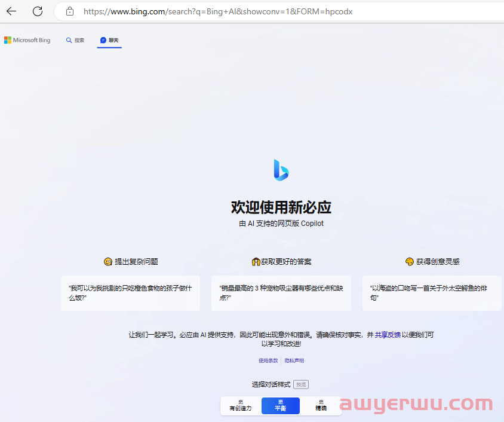Image resolution: width=504 pixels, height=422 pixels.
Task: Click the 提出复杂问题 emoji icon
Action: [108, 262]
